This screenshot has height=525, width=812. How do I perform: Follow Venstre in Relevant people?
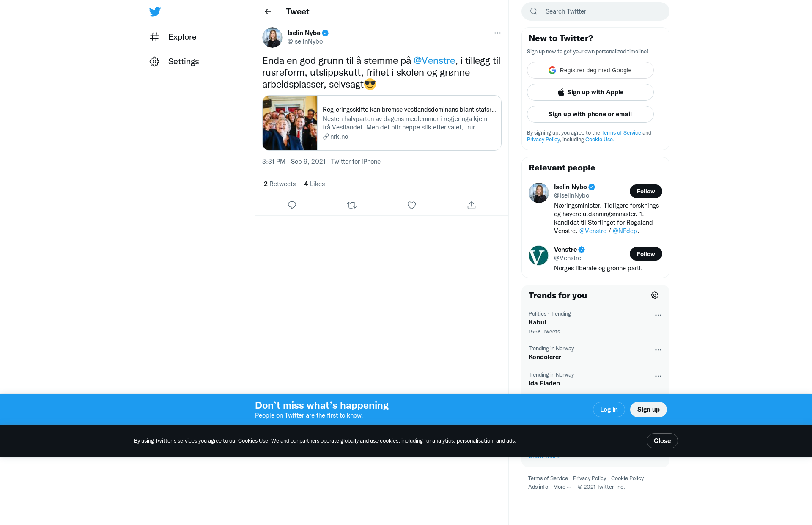pyautogui.click(x=646, y=254)
